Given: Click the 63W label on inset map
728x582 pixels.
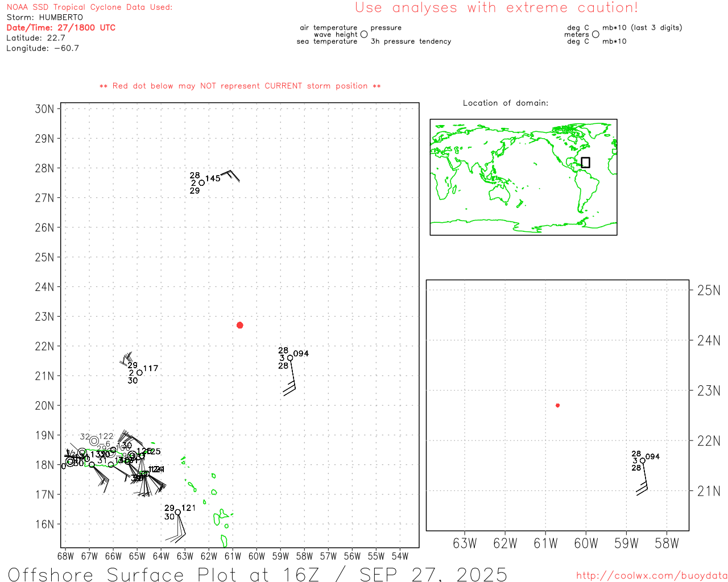Looking at the screenshot, I should click(x=465, y=544).
